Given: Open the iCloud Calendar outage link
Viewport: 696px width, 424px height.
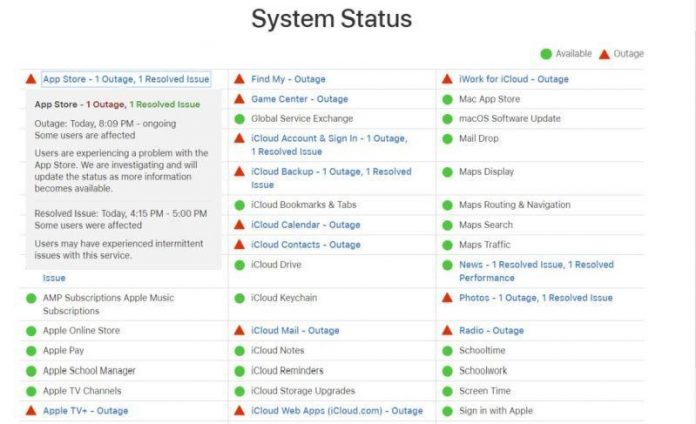Looking at the screenshot, I should 305,225.
